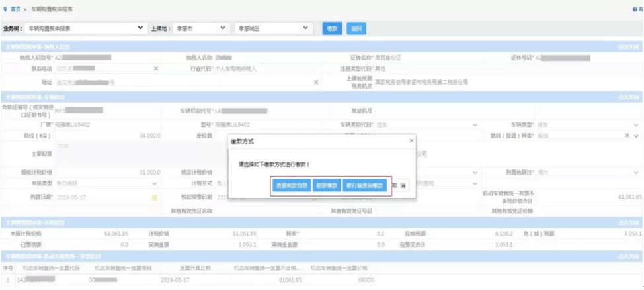Click the 返回 button in toolbar
This screenshot has width=644, height=290.
pyautogui.click(x=356, y=28)
